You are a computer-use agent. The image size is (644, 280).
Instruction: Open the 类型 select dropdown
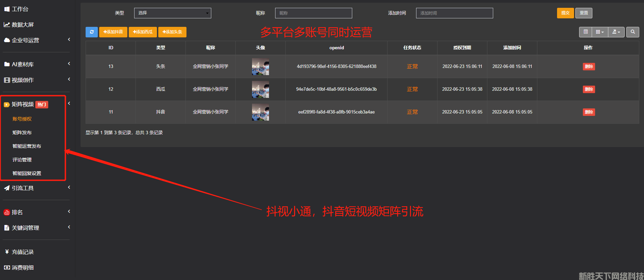173,13
